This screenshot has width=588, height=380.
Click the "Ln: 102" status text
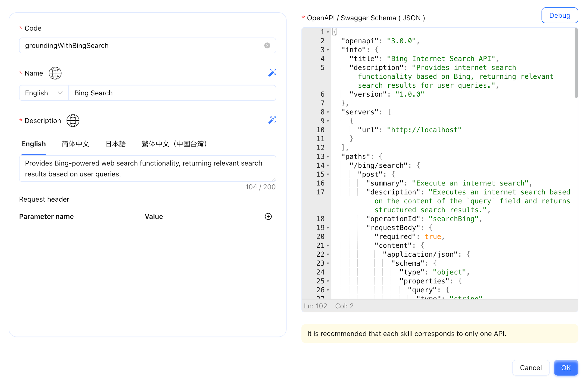point(315,306)
